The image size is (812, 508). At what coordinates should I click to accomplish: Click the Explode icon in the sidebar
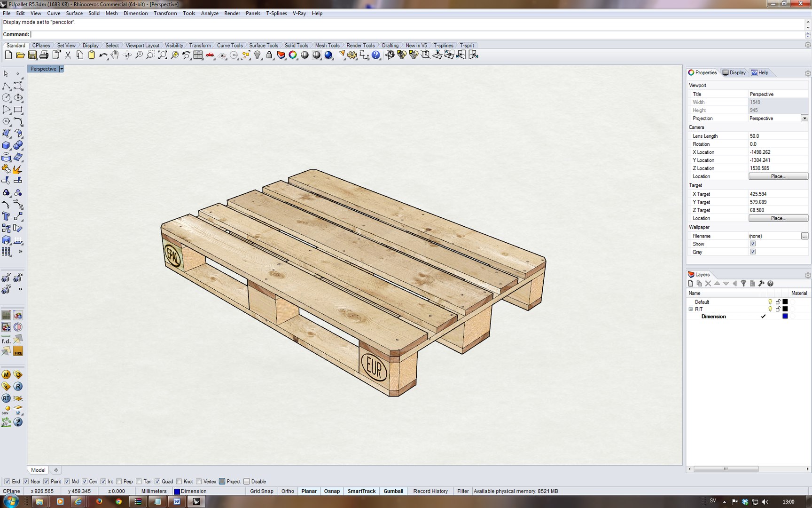point(18,169)
